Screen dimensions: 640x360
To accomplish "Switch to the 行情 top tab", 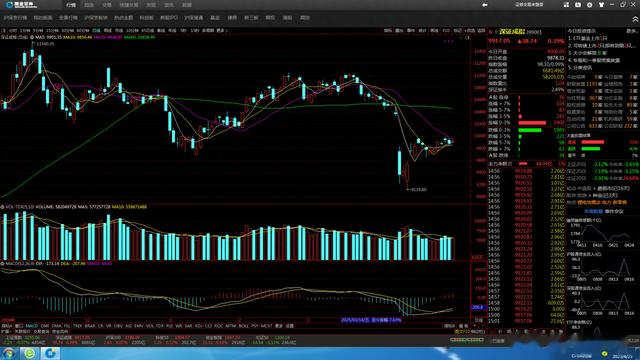I will (x=71, y=5).
